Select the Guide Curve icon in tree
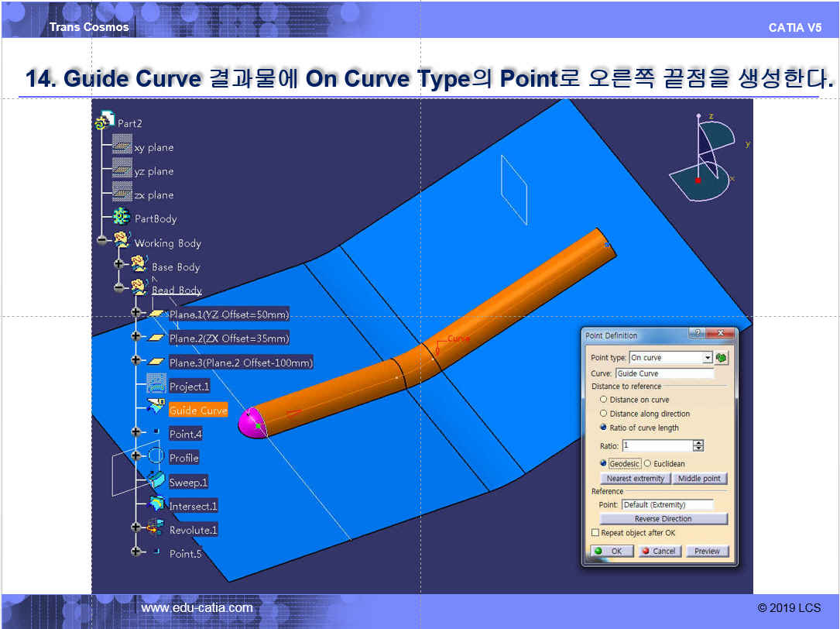 click(156, 409)
